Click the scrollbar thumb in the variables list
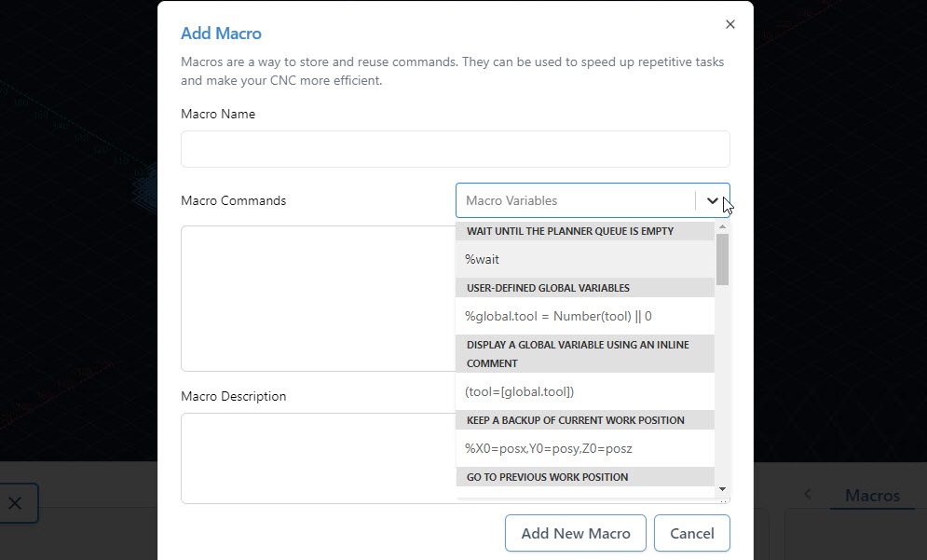The image size is (927, 560). [722, 259]
